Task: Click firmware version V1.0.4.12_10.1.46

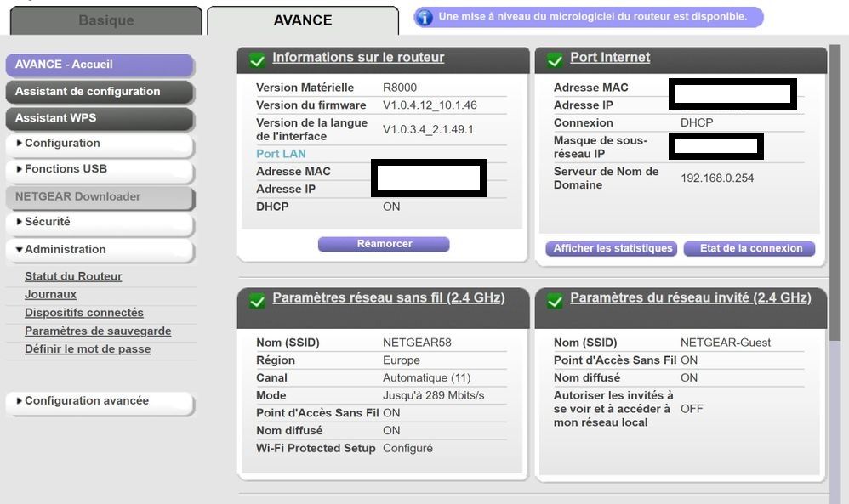Action: (x=430, y=105)
